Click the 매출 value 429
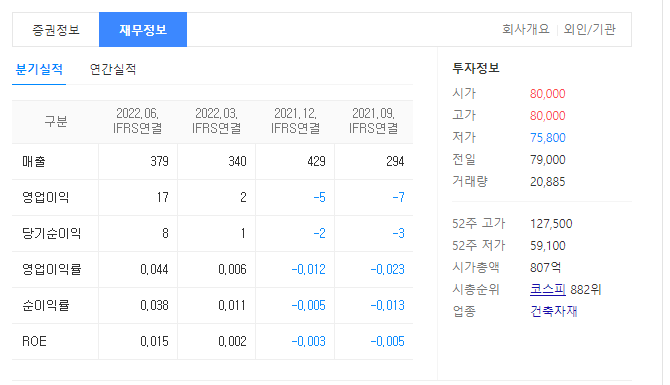The height and width of the screenshot is (385, 670). (316, 162)
